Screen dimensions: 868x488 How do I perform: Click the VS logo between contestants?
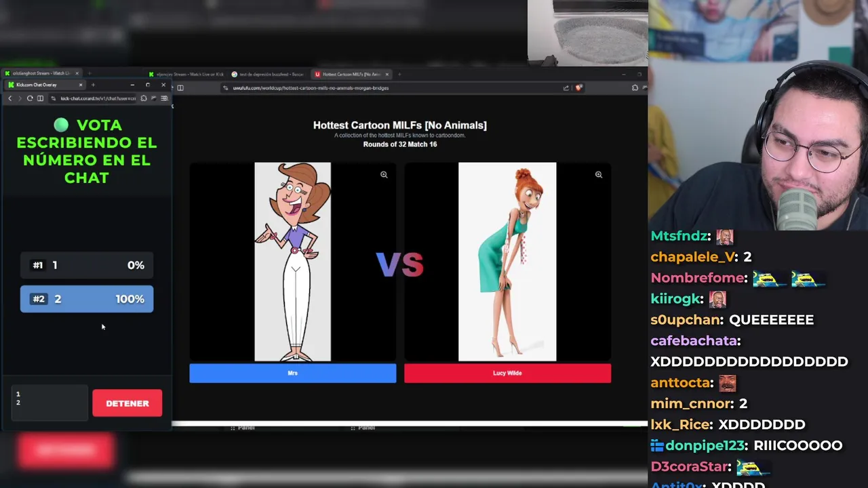400,265
